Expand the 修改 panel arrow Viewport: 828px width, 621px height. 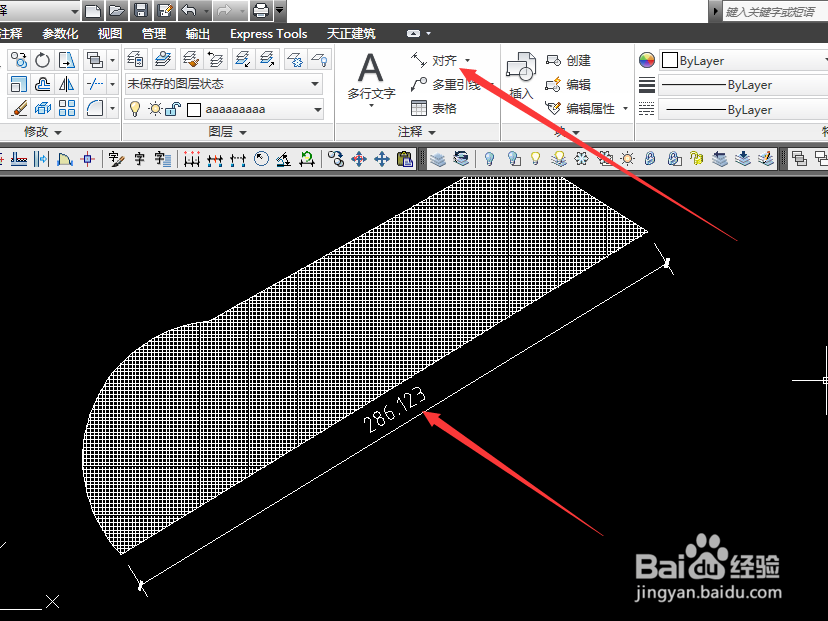point(58,133)
